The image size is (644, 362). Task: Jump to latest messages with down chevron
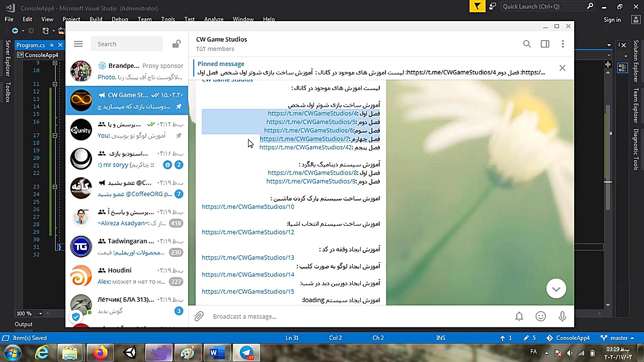pyautogui.click(x=556, y=289)
